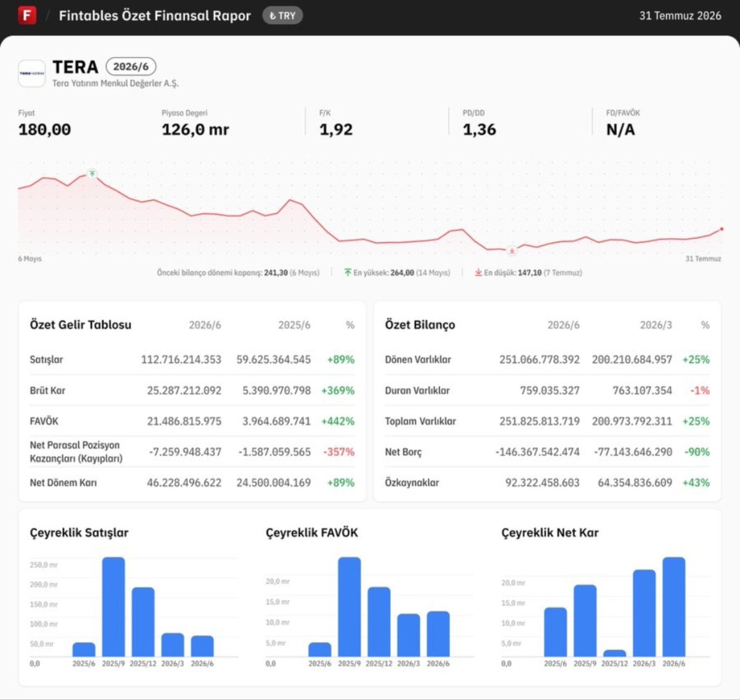Click the Net Dönem Karı value 46.228.496.622
This screenshot has height=700, width=740.
pos(184,483)
